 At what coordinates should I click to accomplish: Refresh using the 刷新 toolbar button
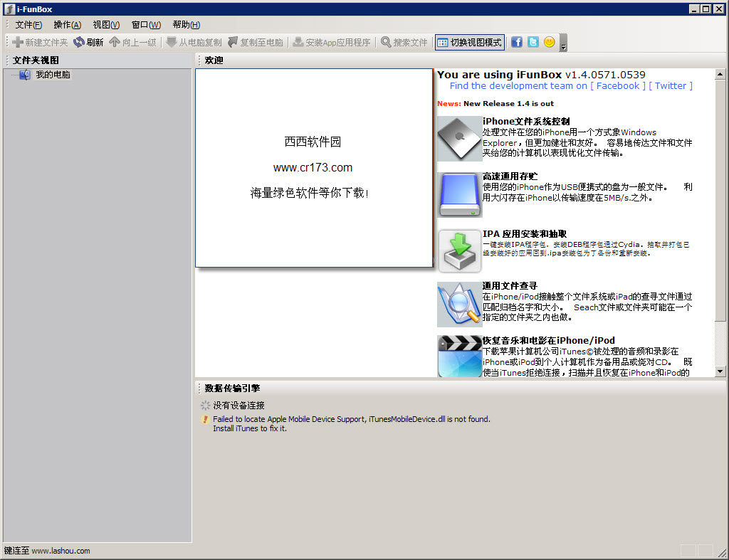(88, 42)
